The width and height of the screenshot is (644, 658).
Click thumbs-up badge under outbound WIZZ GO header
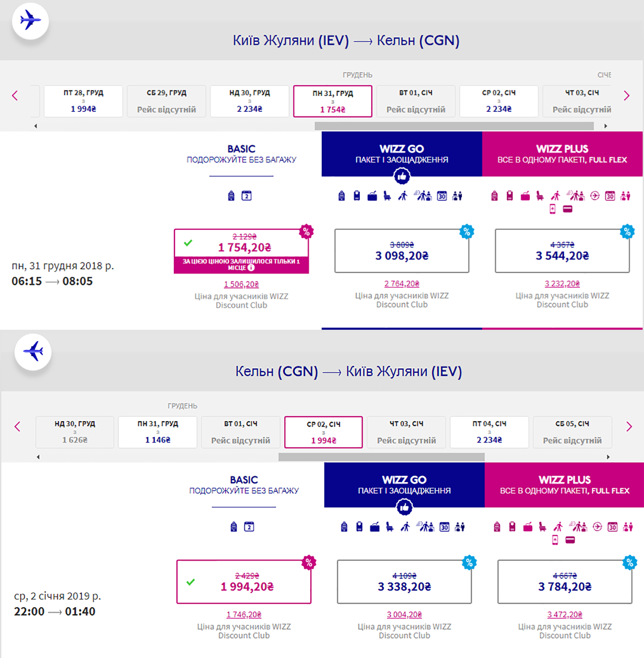click(402, 177)
